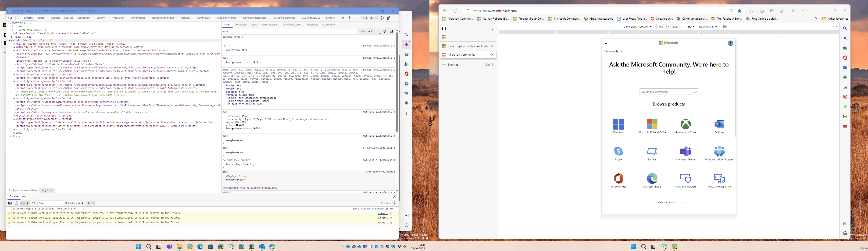Click the Skype product icon

click(x=618, y=151)
